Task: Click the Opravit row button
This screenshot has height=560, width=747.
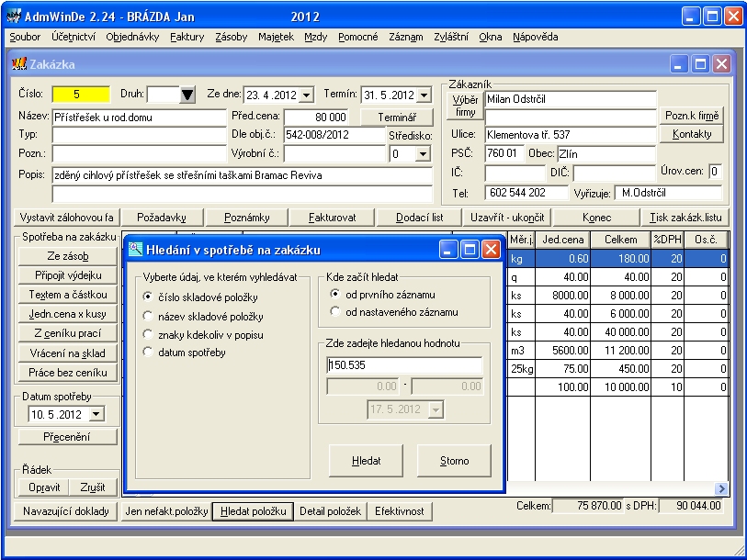Action: (x=44, y=487)
